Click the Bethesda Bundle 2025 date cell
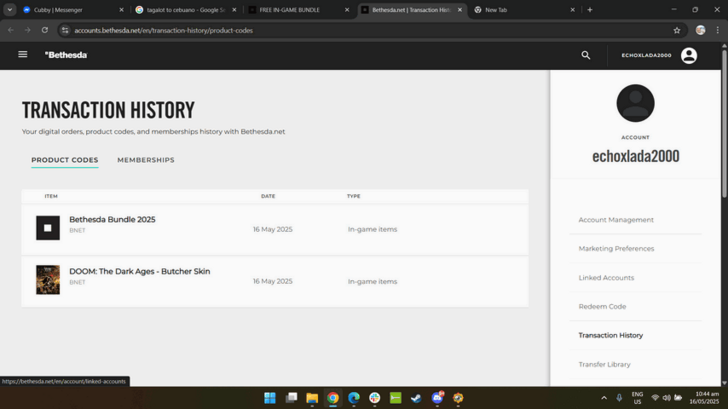Viewport: 728px width, 409px height. coord(273,229)
